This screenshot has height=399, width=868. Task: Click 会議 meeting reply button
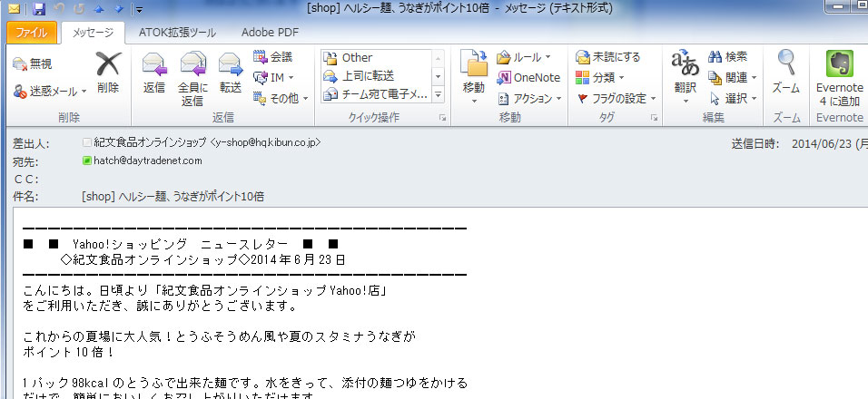[273, 57]
